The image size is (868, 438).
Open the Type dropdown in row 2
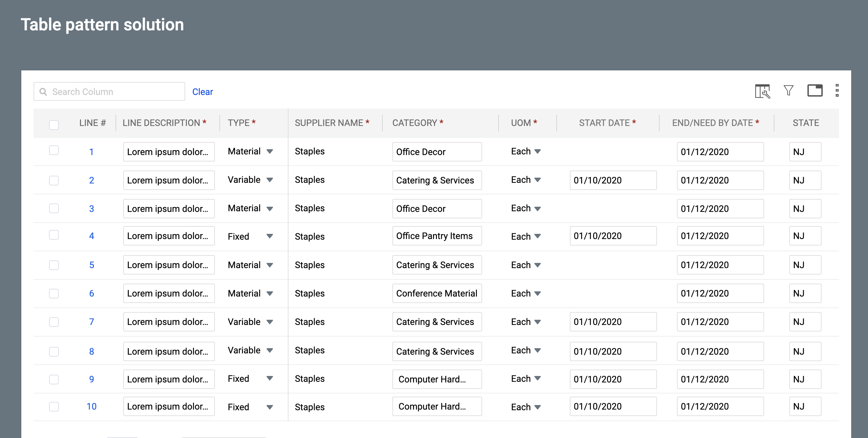(269, 180)
